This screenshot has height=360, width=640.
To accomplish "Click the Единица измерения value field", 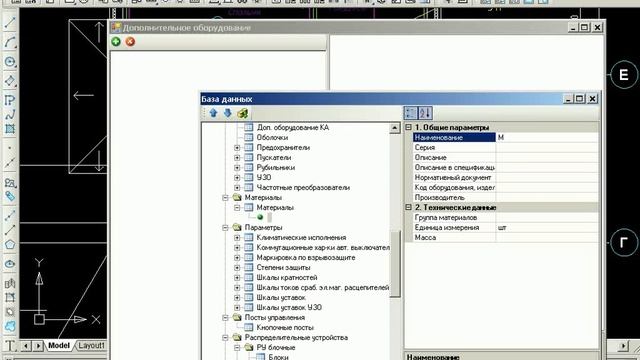I will pos(547,227).
